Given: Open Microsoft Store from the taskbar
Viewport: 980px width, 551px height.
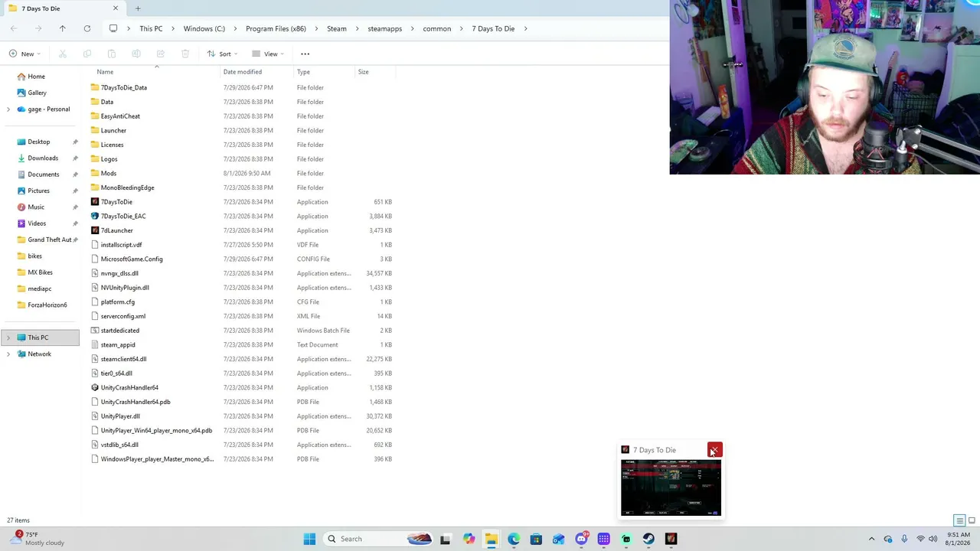Looking at the screenshot, I should click(x=536, y=539).
